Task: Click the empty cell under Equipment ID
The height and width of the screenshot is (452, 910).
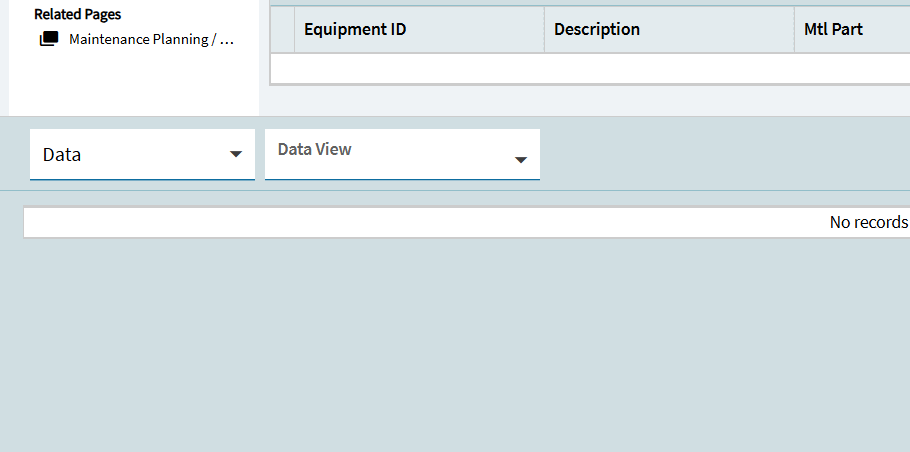Action: (x=419, y=68)
